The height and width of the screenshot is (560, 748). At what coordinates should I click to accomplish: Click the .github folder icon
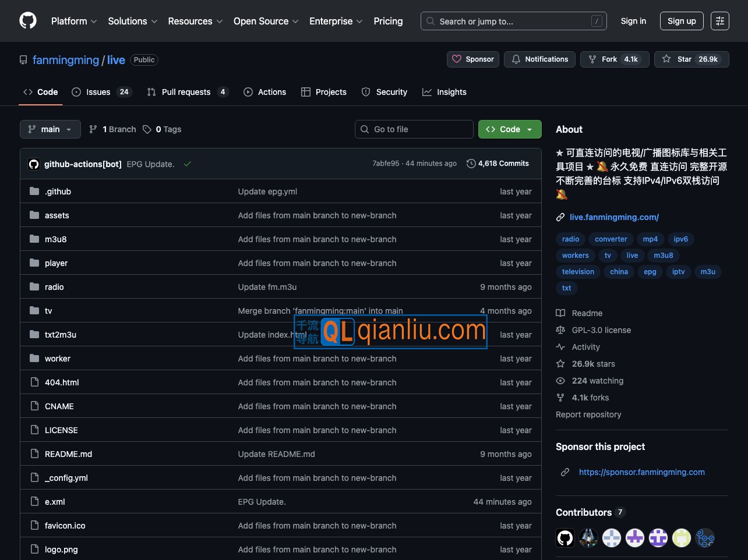(x=34, y=192)
